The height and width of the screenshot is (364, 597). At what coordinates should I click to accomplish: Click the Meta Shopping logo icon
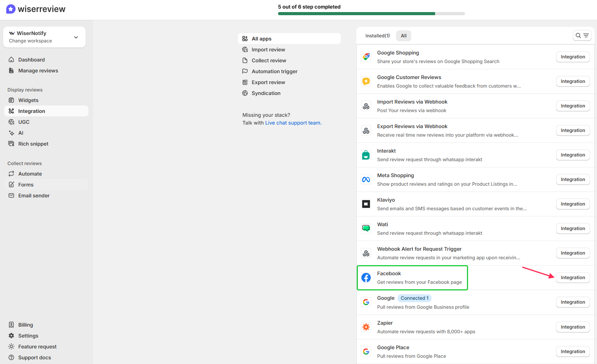point(366,179)
